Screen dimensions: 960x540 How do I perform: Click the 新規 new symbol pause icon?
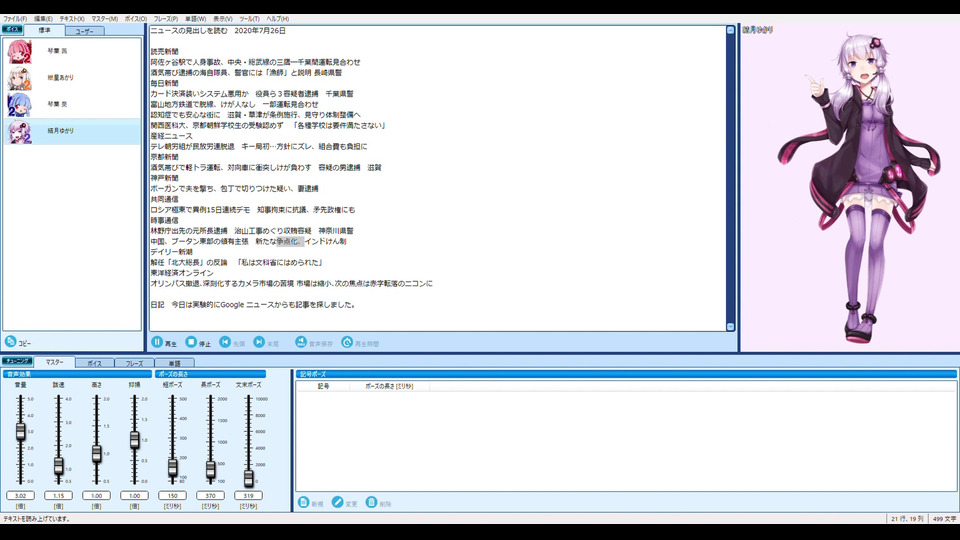click(x=303, y=502)
